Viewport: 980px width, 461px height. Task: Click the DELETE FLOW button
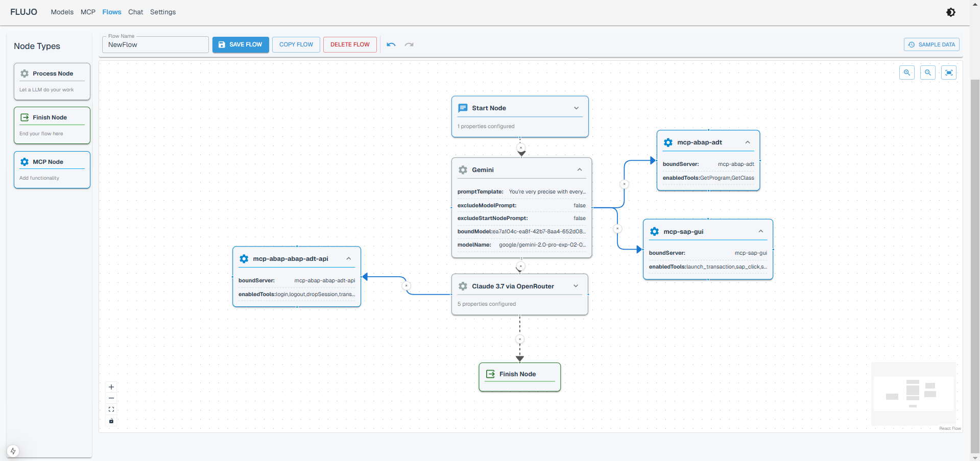coord(350,44)
